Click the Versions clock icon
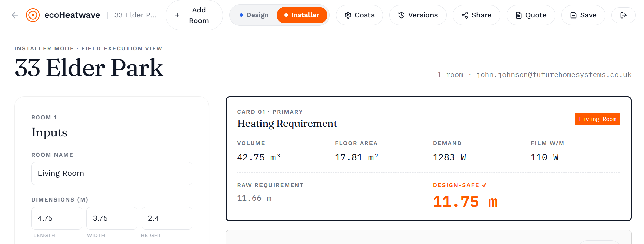This screenshot has height=244, width=644. 401,15
